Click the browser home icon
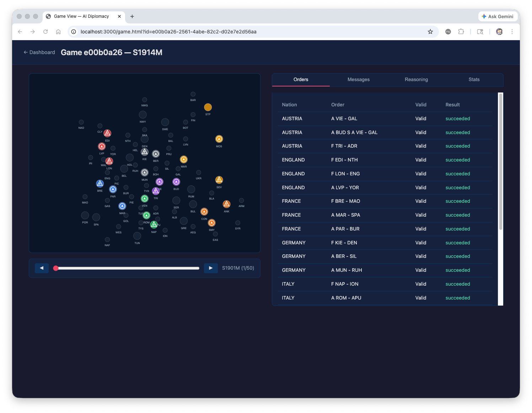This screenshot has width=532, height=413. pyautogui.click(x=58, y=32)
